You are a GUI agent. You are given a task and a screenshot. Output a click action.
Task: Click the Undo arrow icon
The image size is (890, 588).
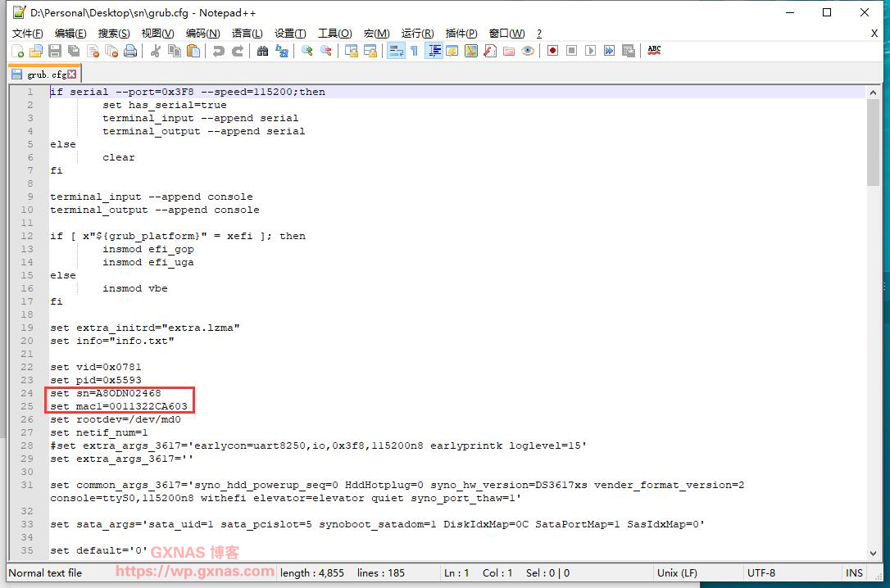tap(218, 51)
